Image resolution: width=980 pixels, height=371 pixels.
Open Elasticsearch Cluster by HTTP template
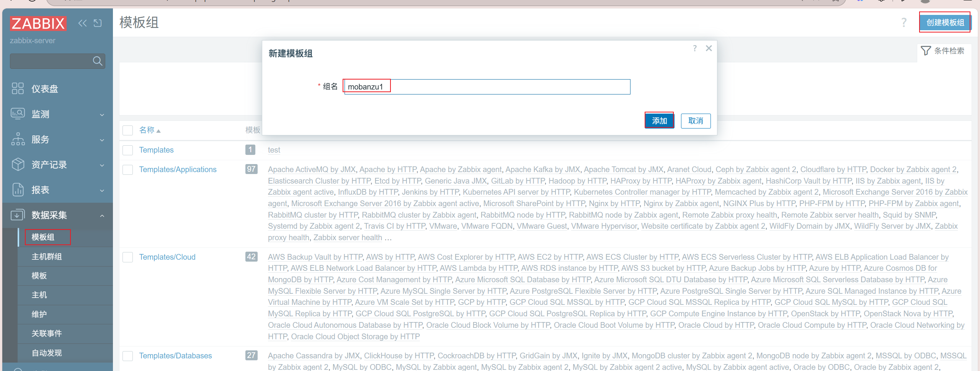319,181
